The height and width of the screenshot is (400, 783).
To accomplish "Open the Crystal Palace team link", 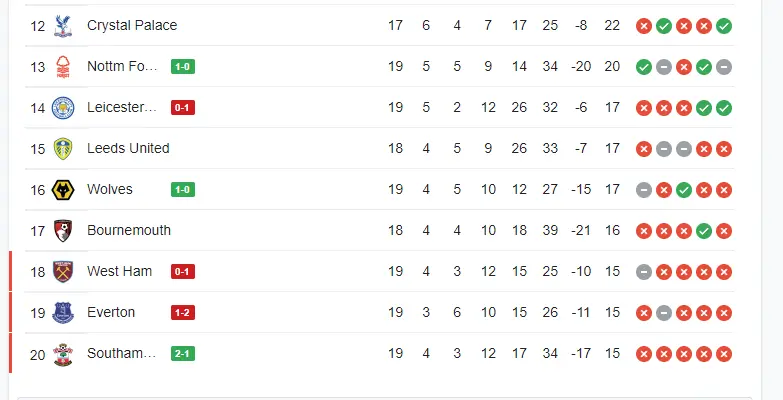I will [132, 25].
